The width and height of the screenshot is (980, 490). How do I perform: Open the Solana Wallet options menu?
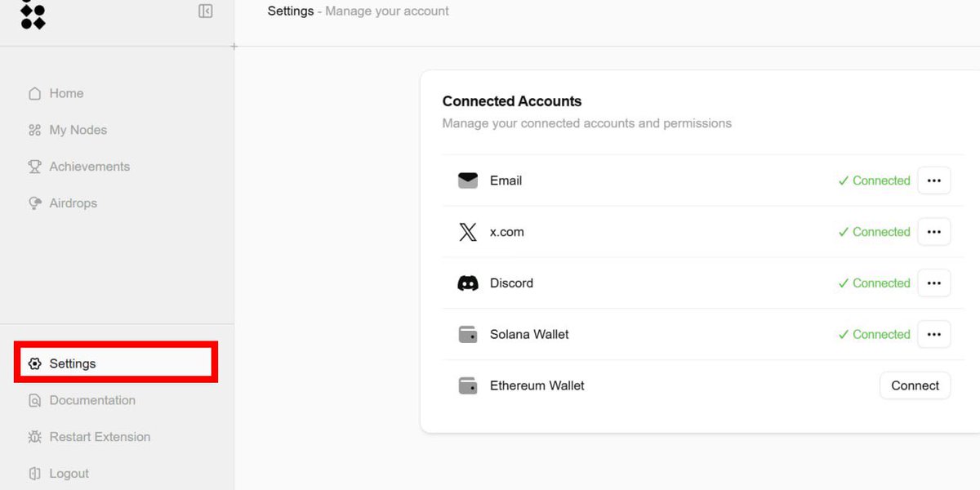click(x=934, y=334)
